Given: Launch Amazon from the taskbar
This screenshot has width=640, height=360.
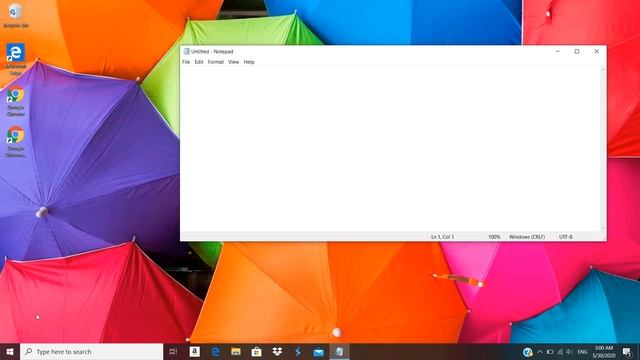Looking at the screenshot, I should (195, 351).
